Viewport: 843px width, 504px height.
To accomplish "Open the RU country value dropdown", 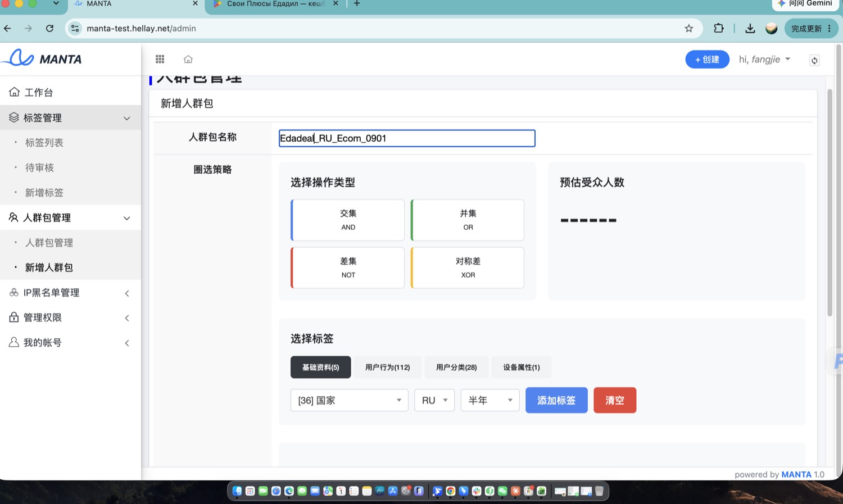I will point(434,400).
